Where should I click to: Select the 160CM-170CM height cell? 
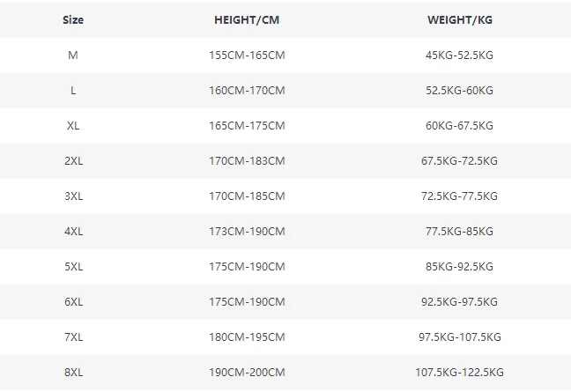(247, 91)
